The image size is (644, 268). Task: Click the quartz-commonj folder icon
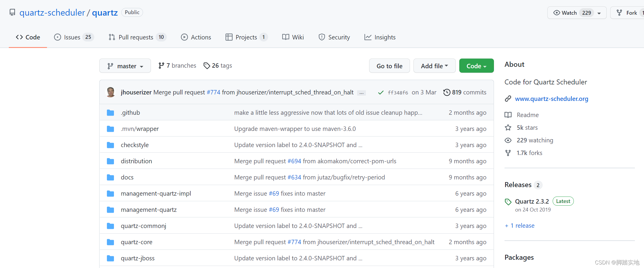[110, 226]
